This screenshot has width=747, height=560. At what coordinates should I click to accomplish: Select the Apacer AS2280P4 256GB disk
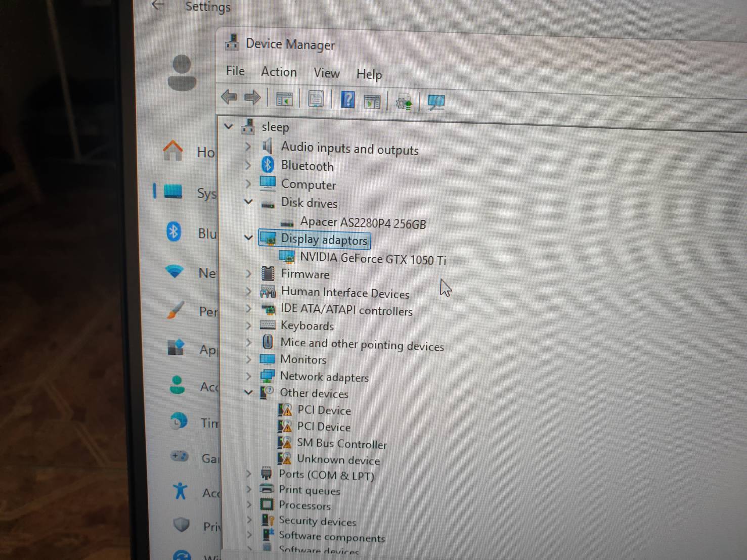pos(363,223)
